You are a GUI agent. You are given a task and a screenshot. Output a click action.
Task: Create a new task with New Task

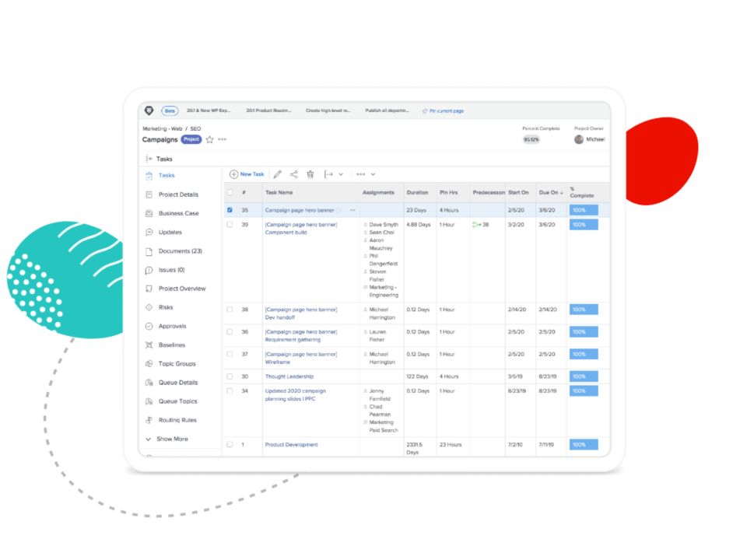click(x=247, y=174)
